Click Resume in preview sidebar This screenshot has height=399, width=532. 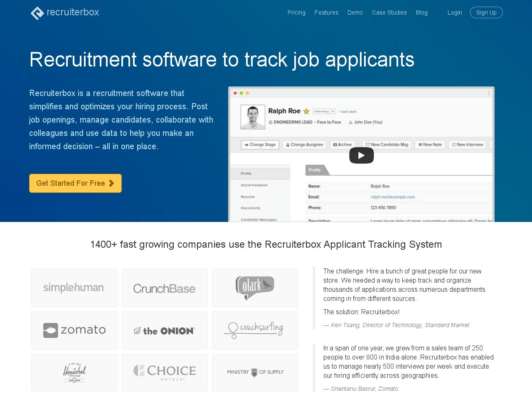pos(248,197)
